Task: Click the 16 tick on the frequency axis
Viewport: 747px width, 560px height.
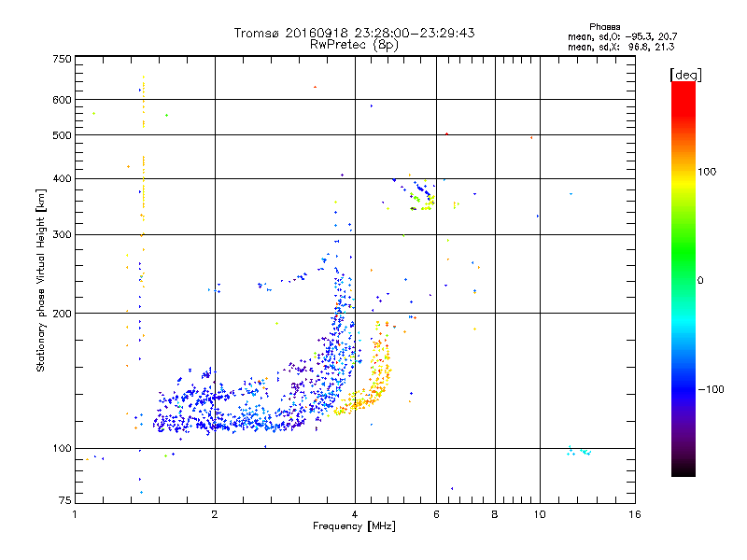Action: tap(635, 514)
